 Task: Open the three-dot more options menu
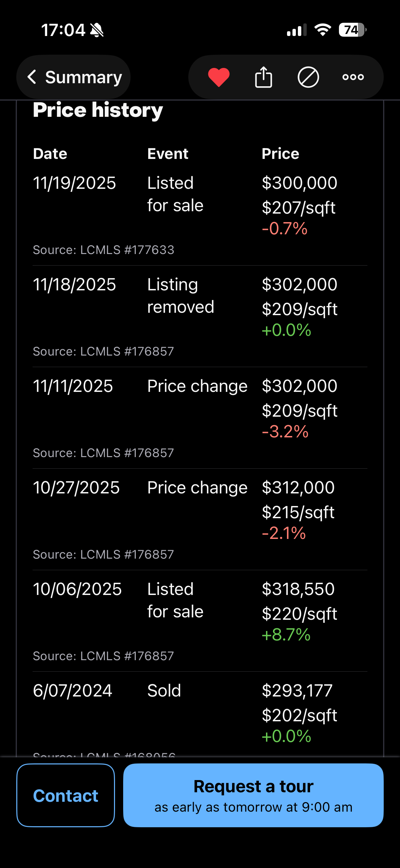[353, 77]
